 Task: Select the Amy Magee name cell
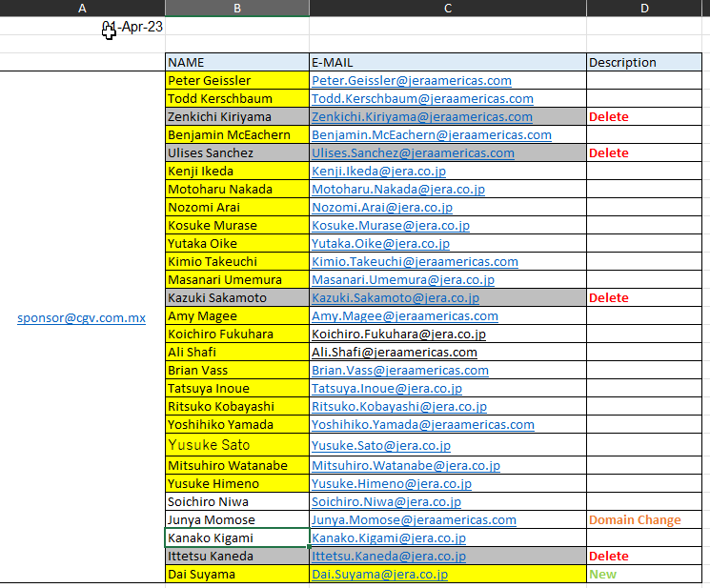click(237, 315)
